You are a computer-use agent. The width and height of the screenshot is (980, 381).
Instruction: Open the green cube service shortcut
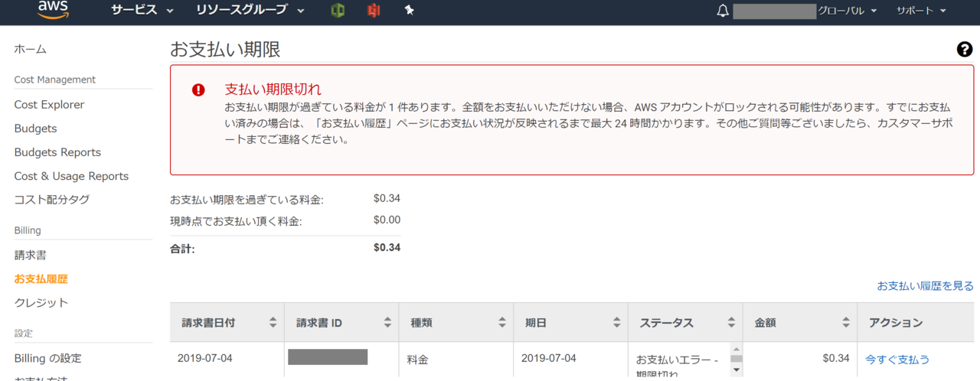pos(338,11)
